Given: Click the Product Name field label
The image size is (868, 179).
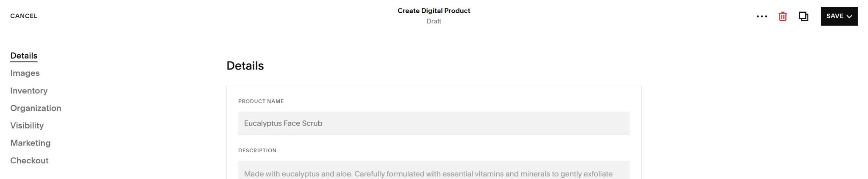Looking at the screenshot, I should point(261,101).
